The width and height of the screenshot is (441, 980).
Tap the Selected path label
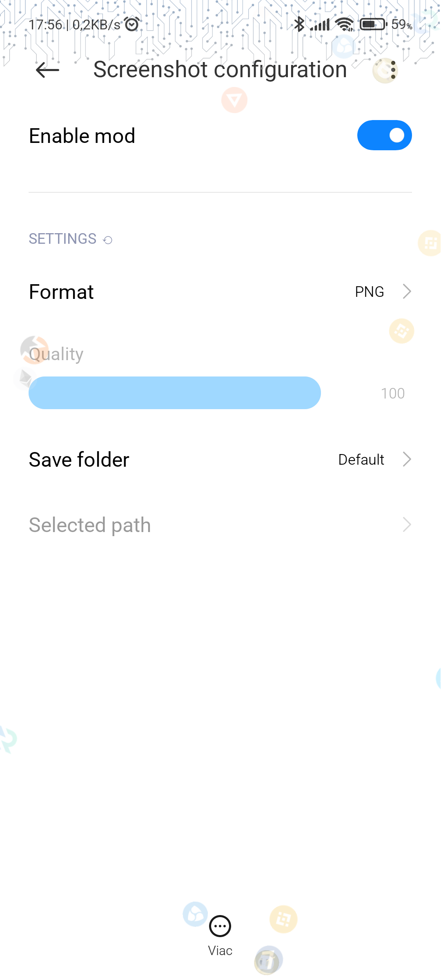(x=90, y=525)
